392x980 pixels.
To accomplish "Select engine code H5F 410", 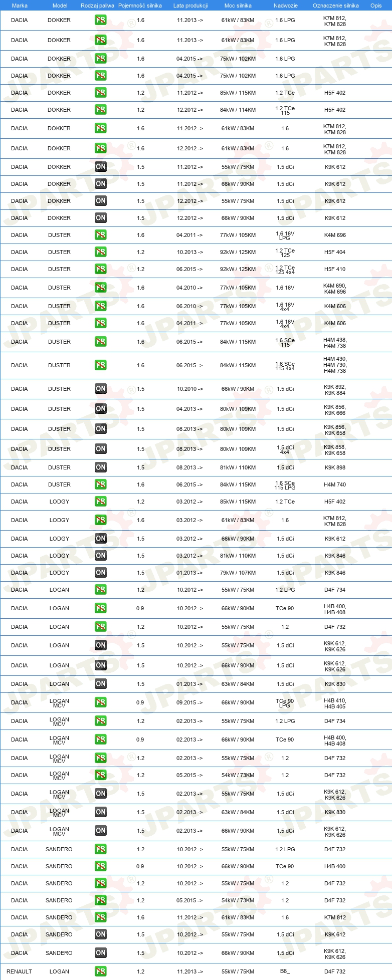I will click(x=335, y=269).
